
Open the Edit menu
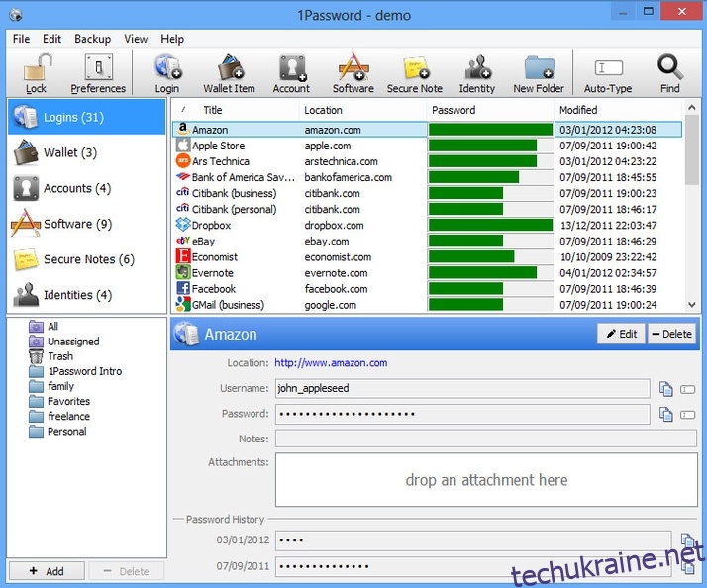(51, 39)
